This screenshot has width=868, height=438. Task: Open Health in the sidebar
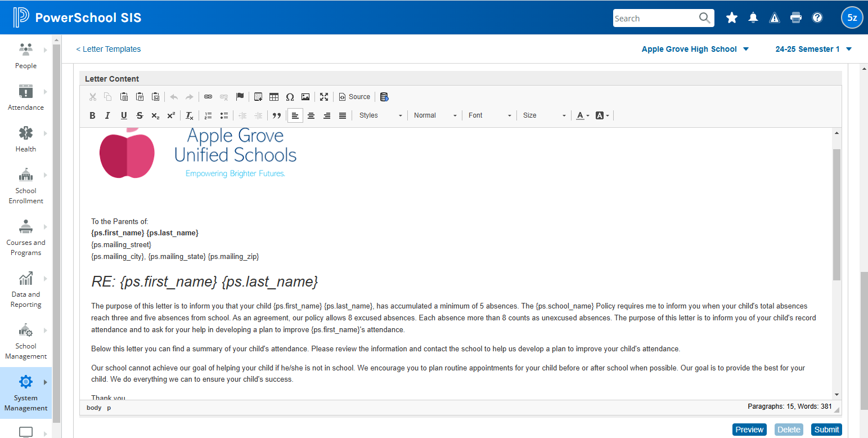(26, 138)
